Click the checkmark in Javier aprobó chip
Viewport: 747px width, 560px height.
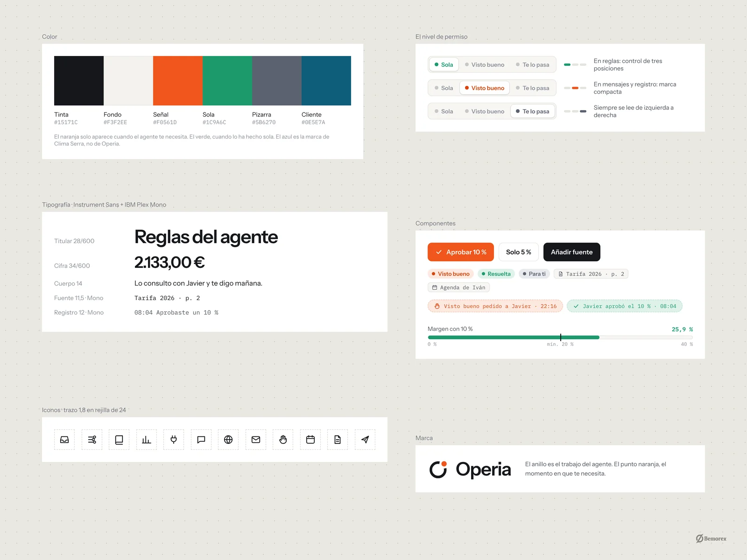point(576,306)
